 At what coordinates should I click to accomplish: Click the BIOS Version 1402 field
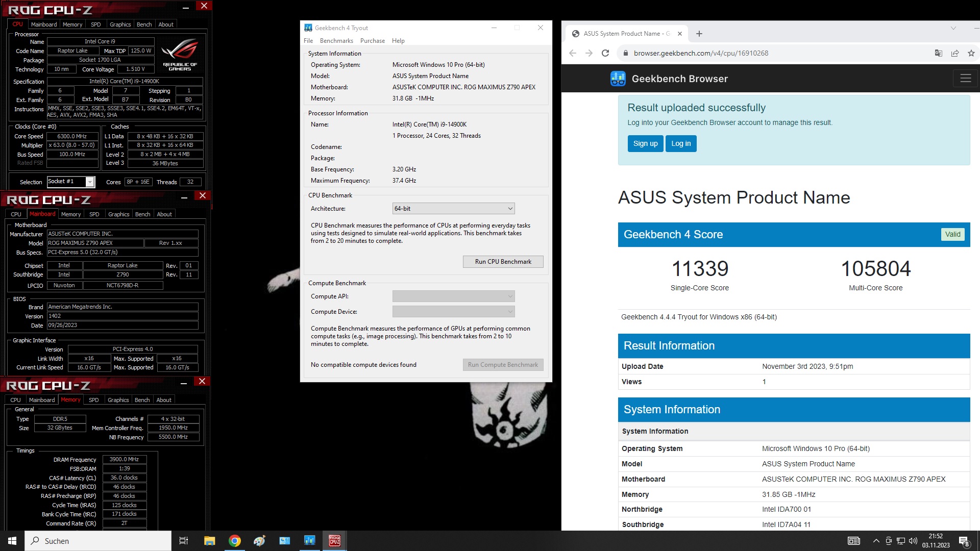122,316
